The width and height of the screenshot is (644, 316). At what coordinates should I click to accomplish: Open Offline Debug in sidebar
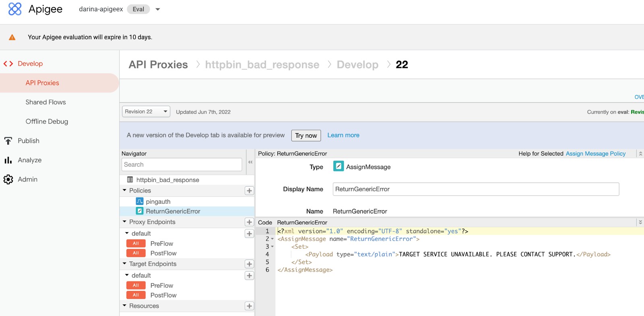pos(47,122)
